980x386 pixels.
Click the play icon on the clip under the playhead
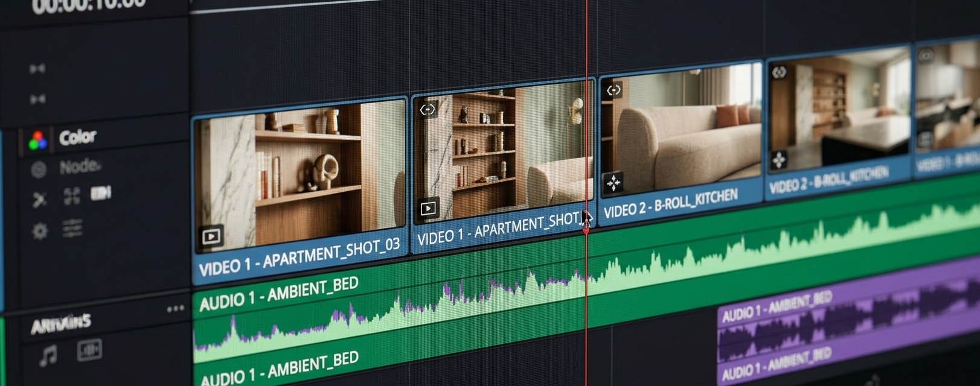(428, 209)
